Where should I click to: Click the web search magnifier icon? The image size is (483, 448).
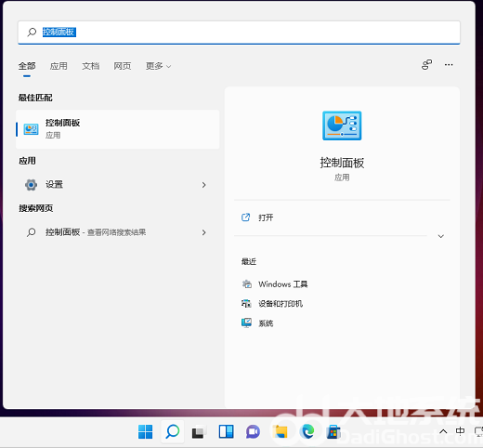(x=31, y=232)
